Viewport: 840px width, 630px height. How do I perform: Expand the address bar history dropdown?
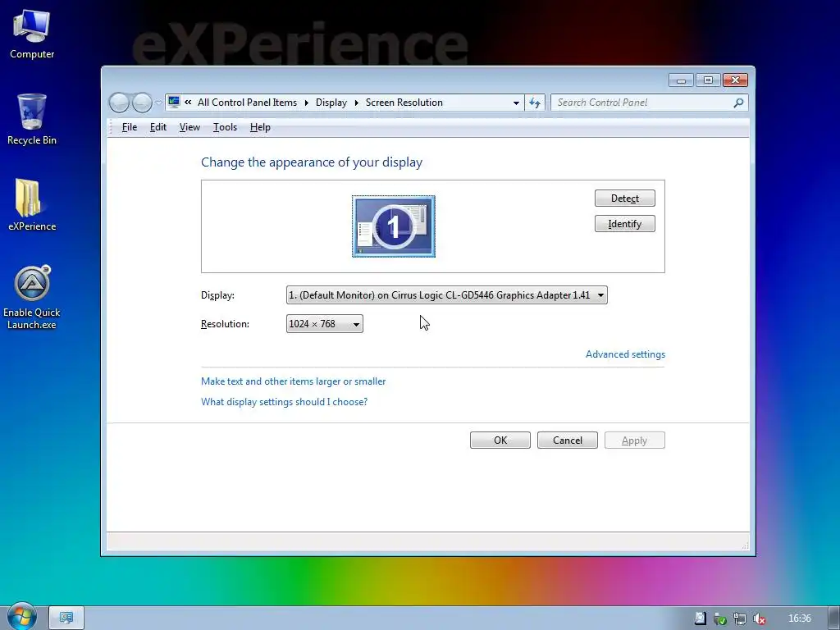tap(516, 103)
